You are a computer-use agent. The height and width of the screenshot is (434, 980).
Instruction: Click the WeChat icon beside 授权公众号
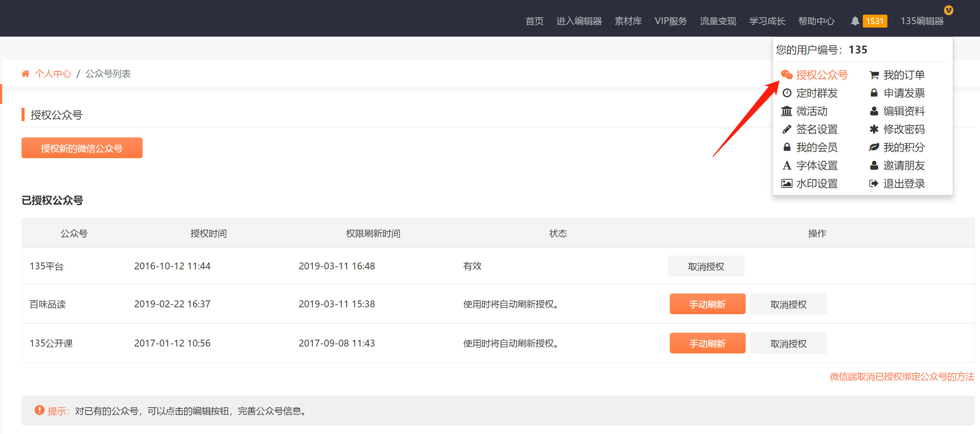tap(787, 74)
